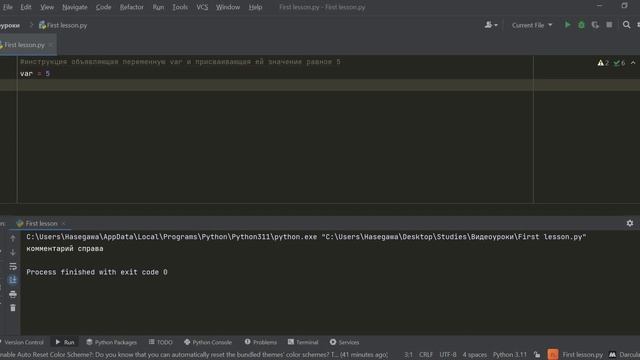The image size is (640, 360).
Task: Show typo count checkmark indicator
Action: click(619, 63)
